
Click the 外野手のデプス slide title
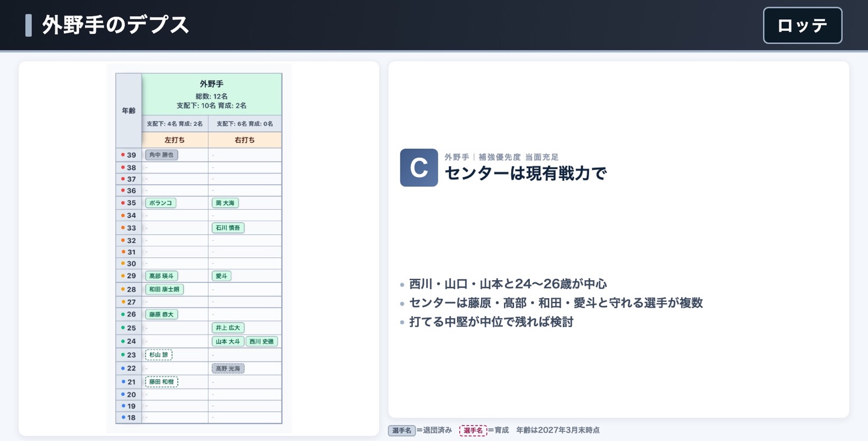coord(116,25)
